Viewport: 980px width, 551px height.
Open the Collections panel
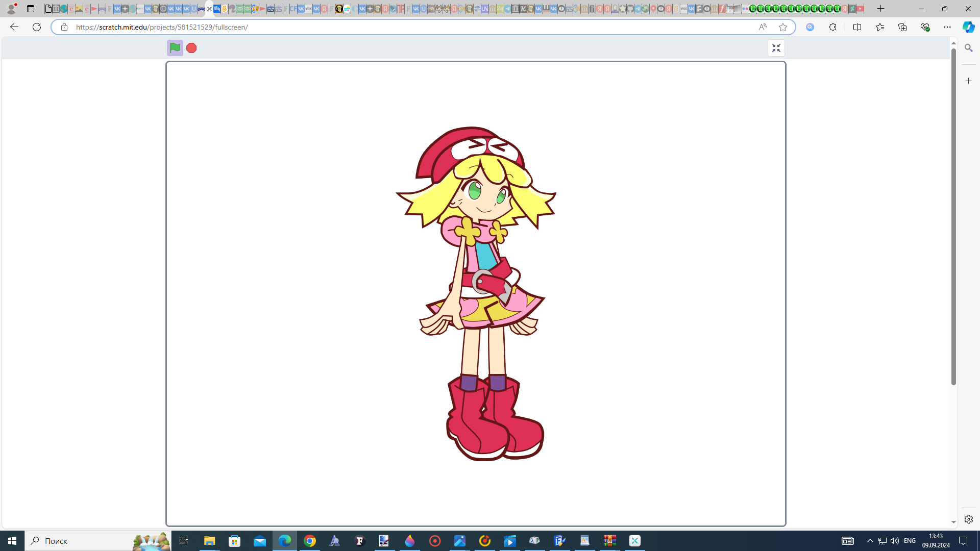click(902, 27)
